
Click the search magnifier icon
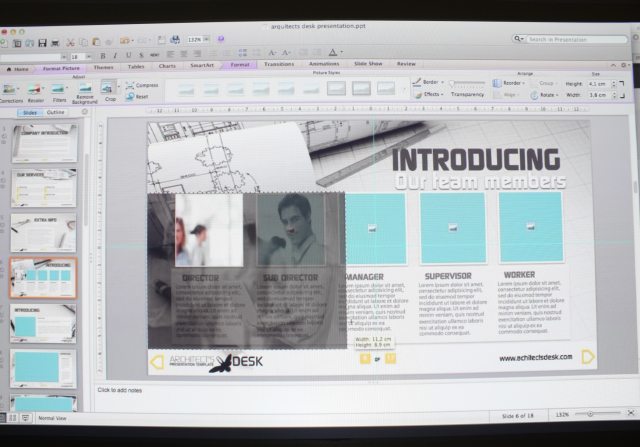pos(518,39)
